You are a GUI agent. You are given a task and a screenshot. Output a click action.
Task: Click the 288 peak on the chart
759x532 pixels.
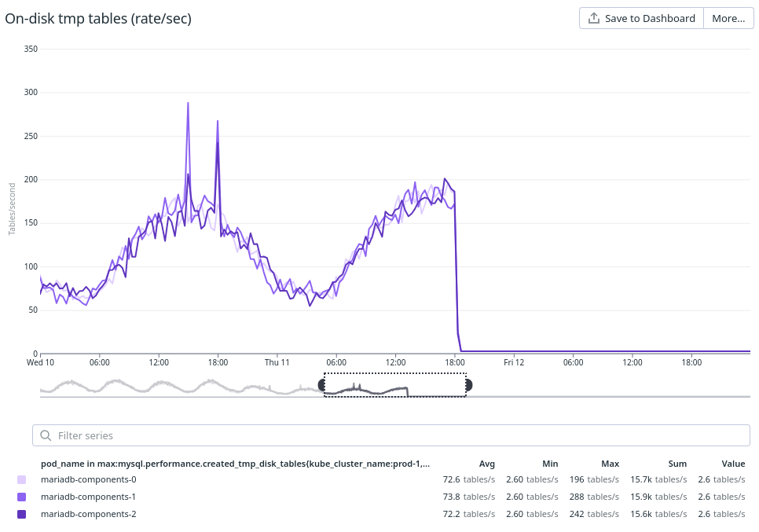188,104
